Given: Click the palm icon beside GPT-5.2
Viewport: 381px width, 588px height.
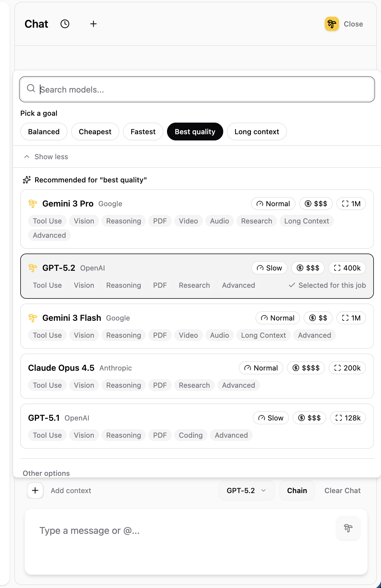Looking at the screenshot, I should pyautogui.click(x=33, y=268).
